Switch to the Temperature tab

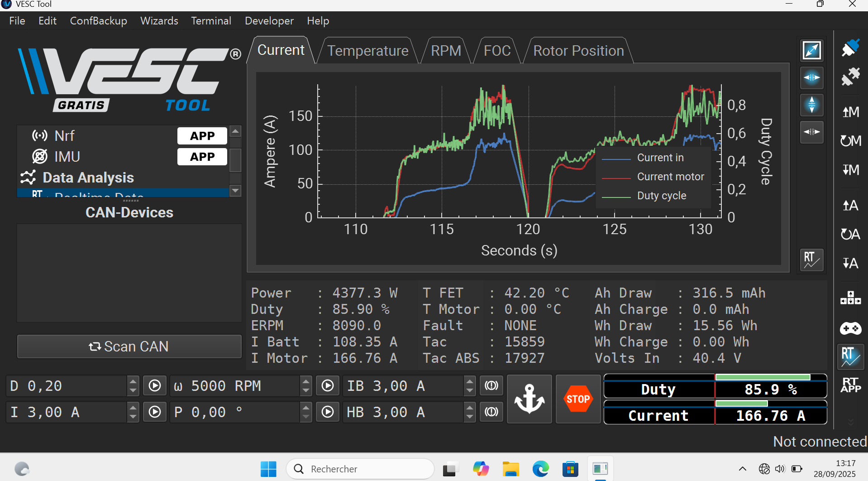367,51
